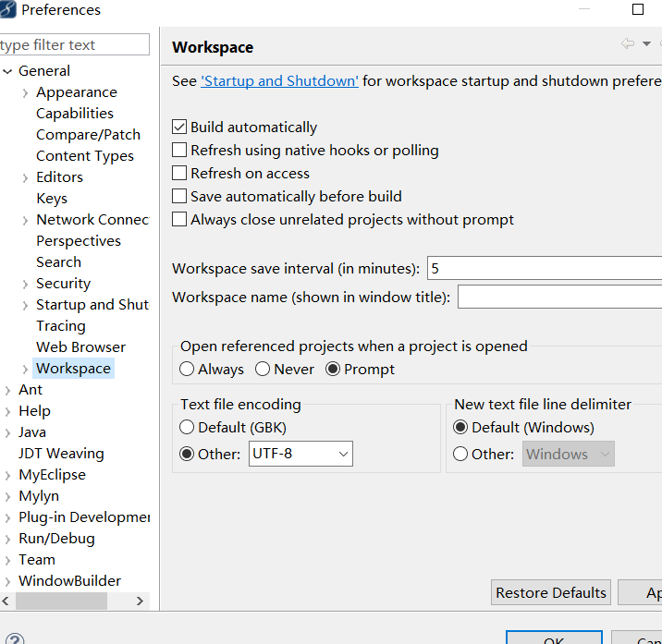Screen dimensions: 662x644
Task: Click the tree scroll left arrow
Action: pos(6,601)
